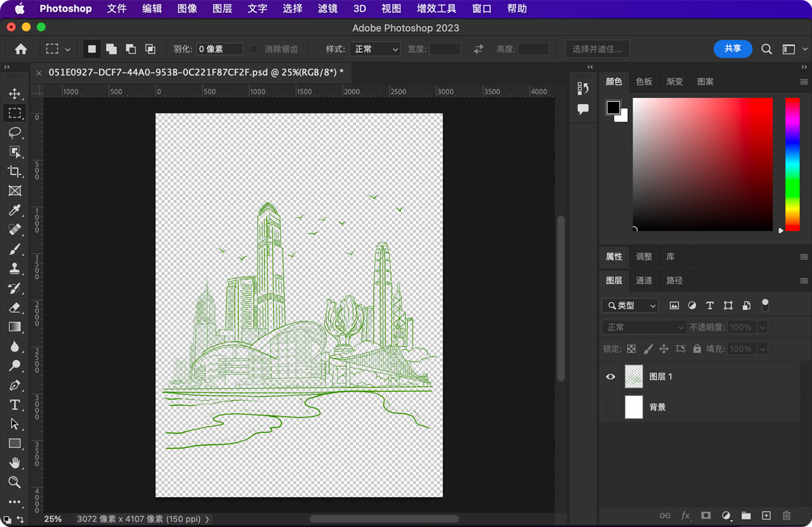The image size is (812, 527).
Task: Select the Move tool
Action: 14,94
